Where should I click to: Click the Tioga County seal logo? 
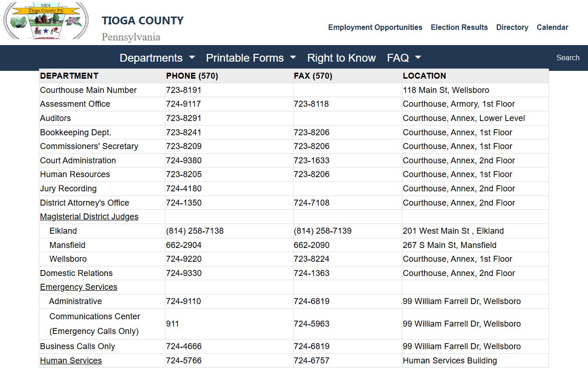click(x=46, y=21)
